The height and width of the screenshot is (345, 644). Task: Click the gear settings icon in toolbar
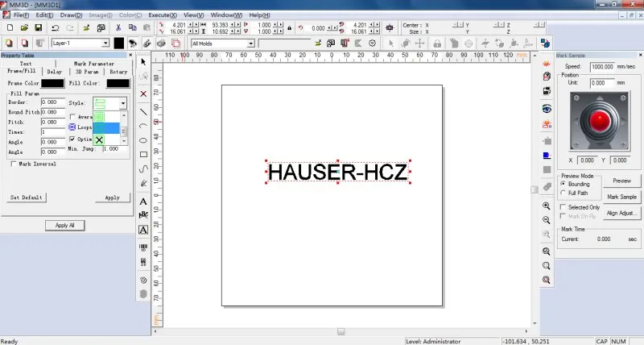372,43
